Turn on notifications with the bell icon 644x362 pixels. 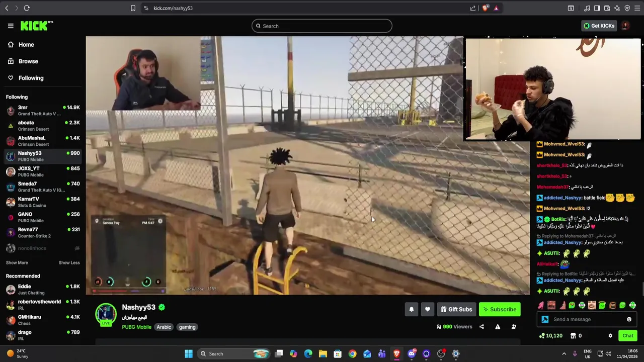point(412,309)
